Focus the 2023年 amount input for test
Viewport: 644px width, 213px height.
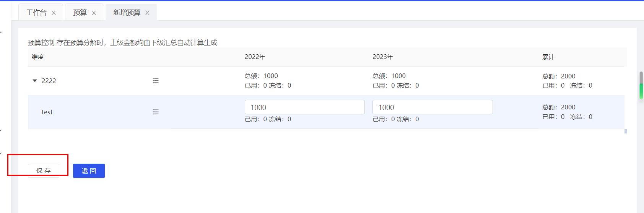click(433, 107)
